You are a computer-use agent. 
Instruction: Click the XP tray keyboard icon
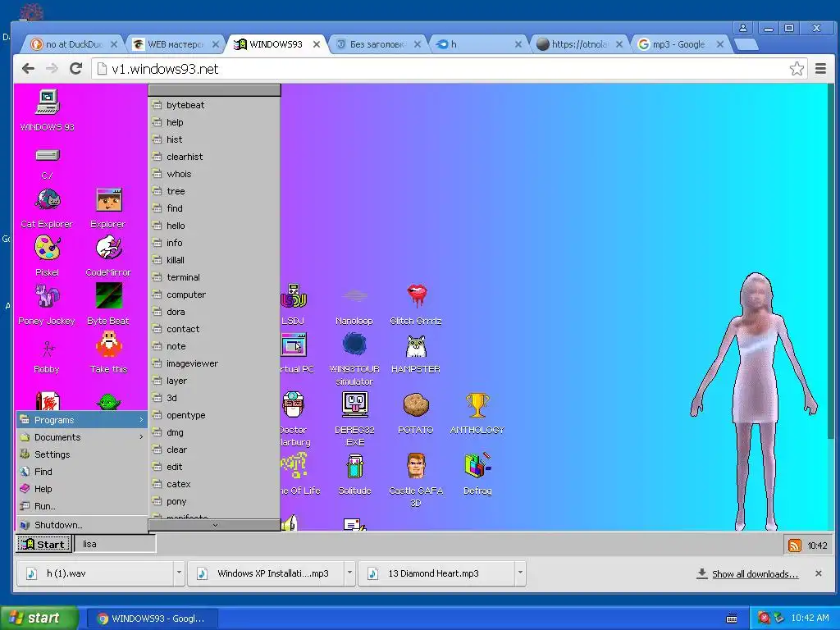click(x=731, y=619)
